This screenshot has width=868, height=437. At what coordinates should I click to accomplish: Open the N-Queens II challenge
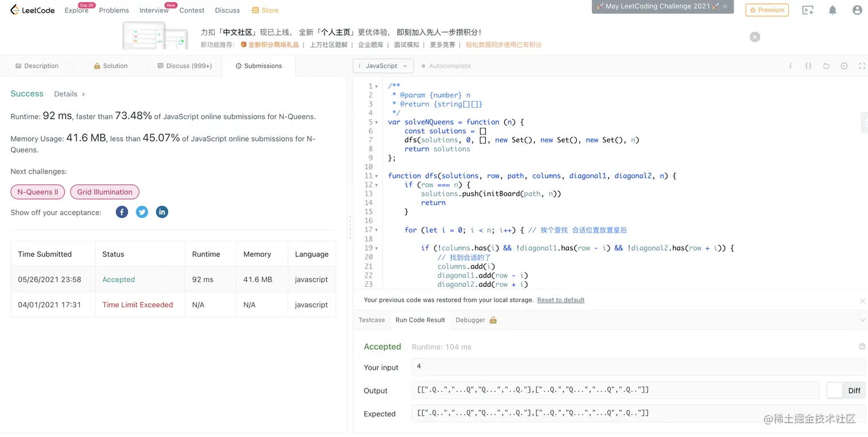(38, 192)
